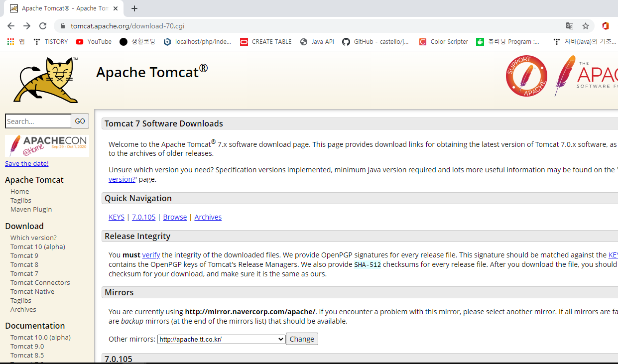Viewport: 618px width, 364px height.
Task: Open Archives in the Download sidebar
Action: point(23,310)
